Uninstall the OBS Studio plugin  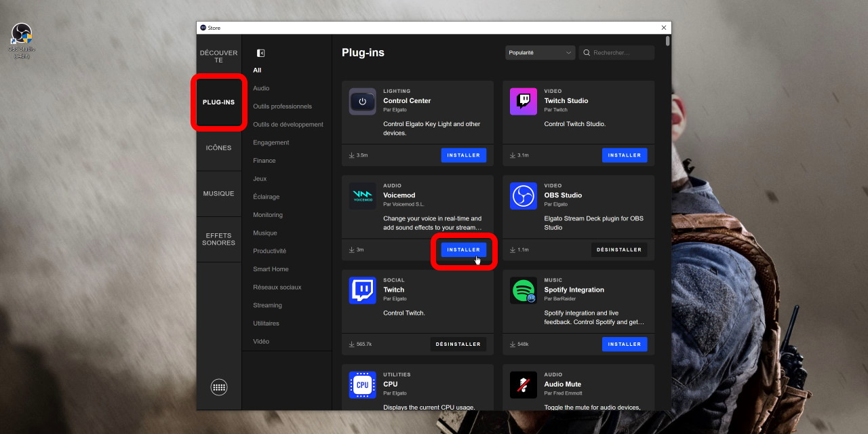pyautogui.click(x=618, y=250)
